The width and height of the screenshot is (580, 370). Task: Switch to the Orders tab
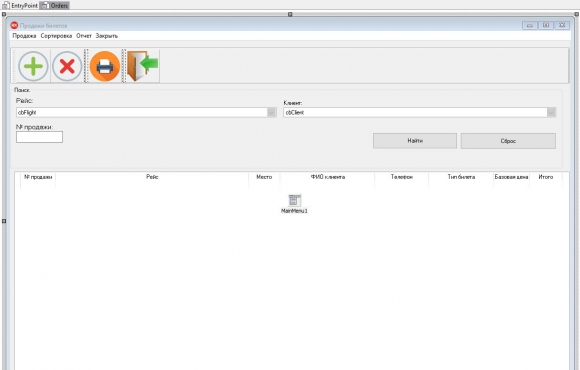(54, 6)
